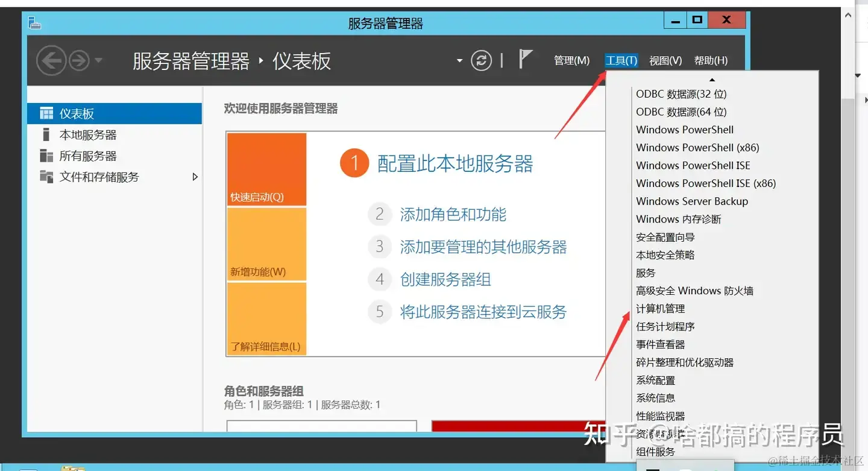
Task: Click the 仪表板 dashboard icon in sidebar
Action: click(x=46, y=113)
